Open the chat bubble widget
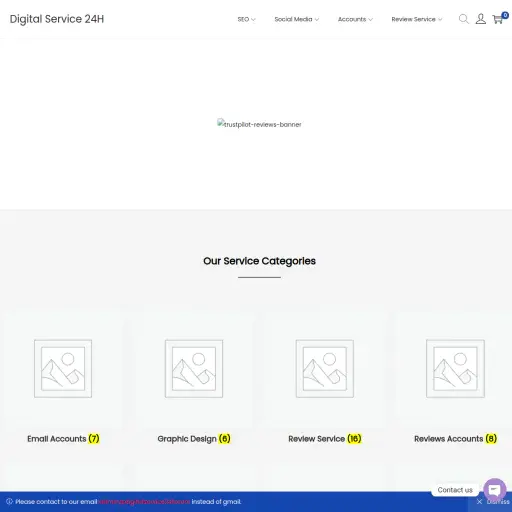This screenshot has height=512, width=512. pos(495,490)
